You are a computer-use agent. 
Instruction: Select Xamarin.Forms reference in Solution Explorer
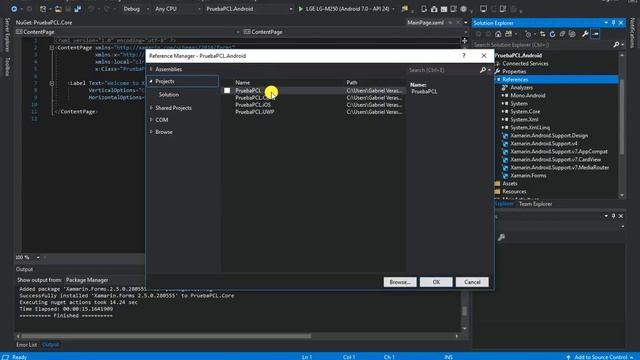click(x=528, y=176)
